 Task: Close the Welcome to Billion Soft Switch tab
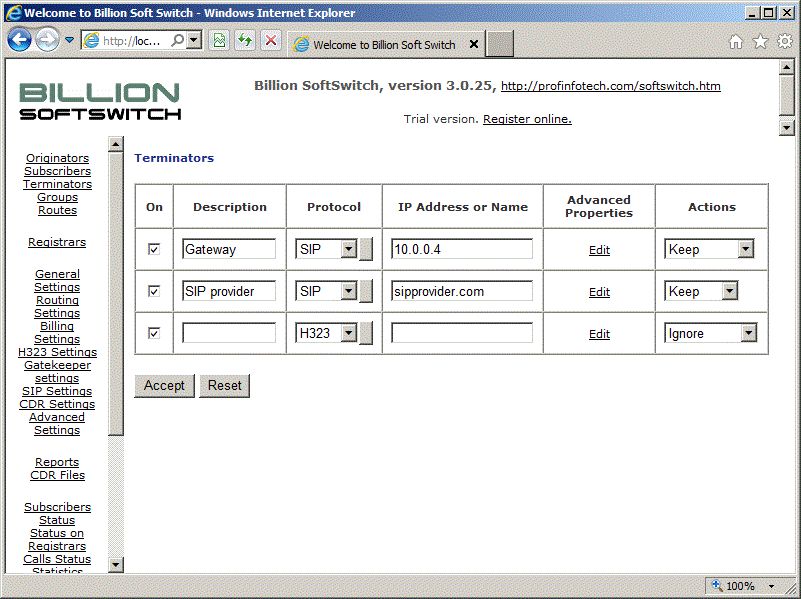point(474,44)
